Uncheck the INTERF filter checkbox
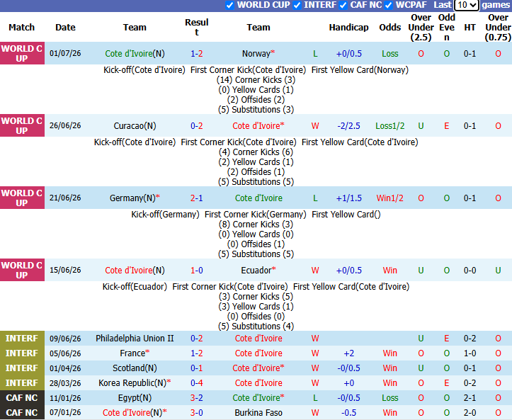The width and height of the screenshot is (512, 420). click(297, 5)
